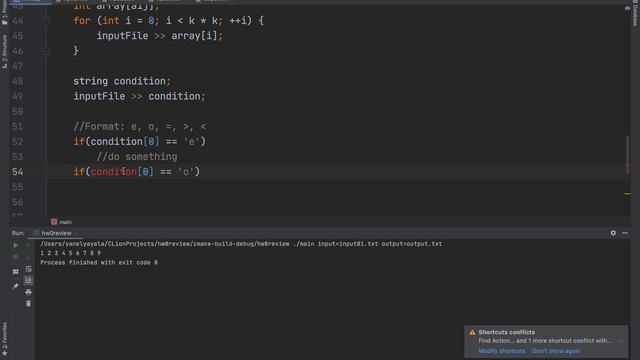
Task: Expand the Shortcuts conflicts notification chevron
Action: pyautogui.click(x=621, y=341)
